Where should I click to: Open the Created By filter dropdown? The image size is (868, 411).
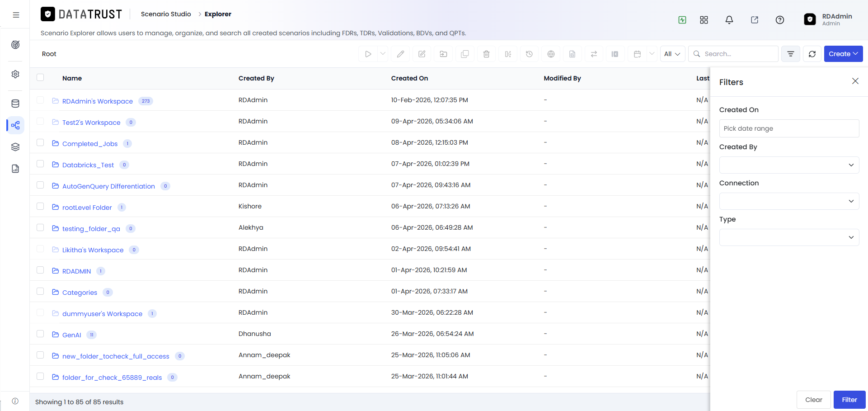(x=789, y=165)
